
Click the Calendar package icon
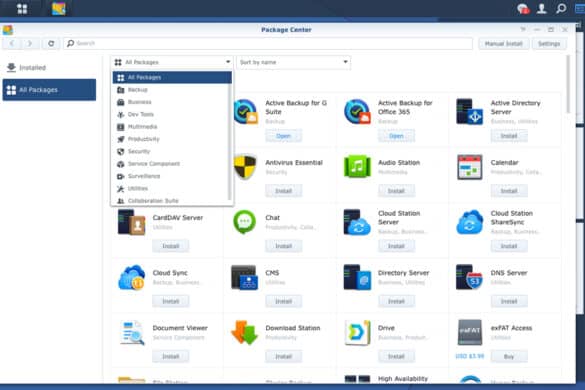469,167
